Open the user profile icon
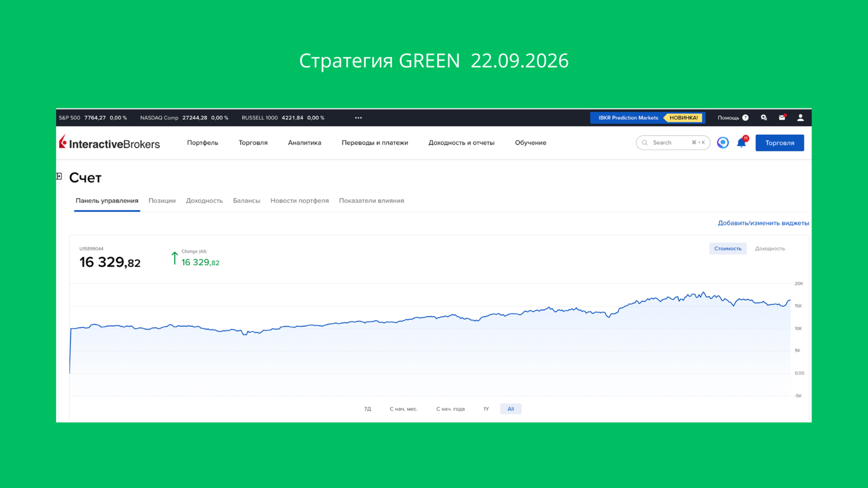 (x=800, y=118)
